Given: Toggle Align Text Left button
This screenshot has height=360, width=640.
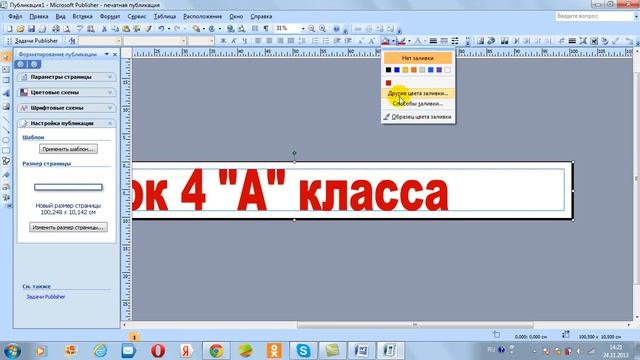Looking at the screenshot, I should [x=258, y=41].
